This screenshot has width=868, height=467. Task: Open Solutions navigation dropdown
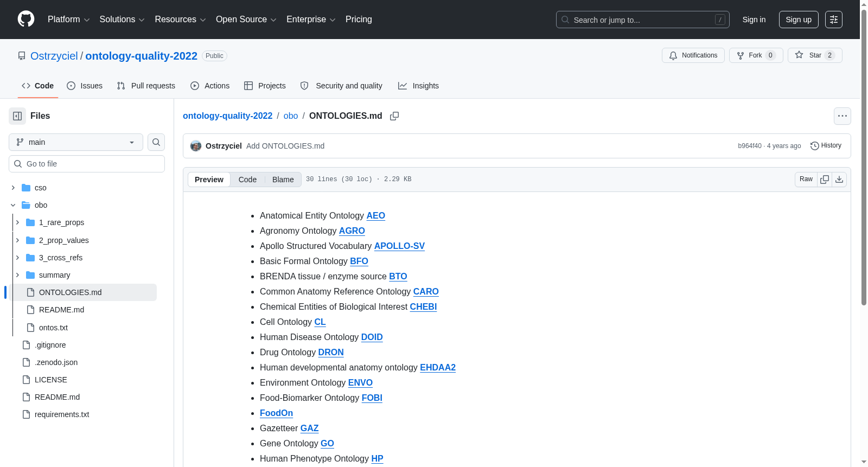pyautogui.click(x=122, y=20)
